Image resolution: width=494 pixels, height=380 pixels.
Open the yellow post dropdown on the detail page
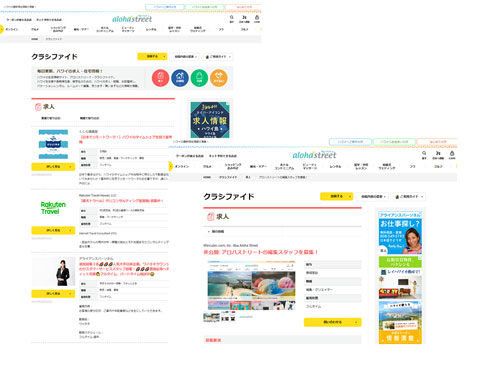336,196
